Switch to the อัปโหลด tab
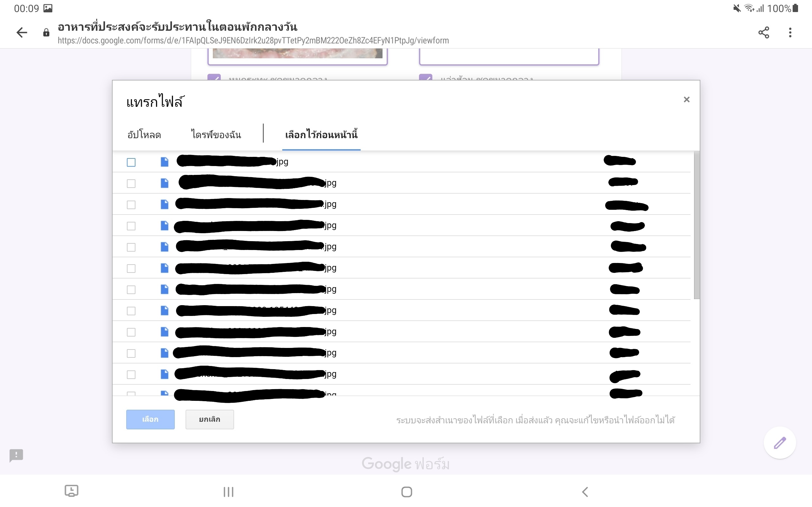The image size is (812, 507). tap(144, 135)
